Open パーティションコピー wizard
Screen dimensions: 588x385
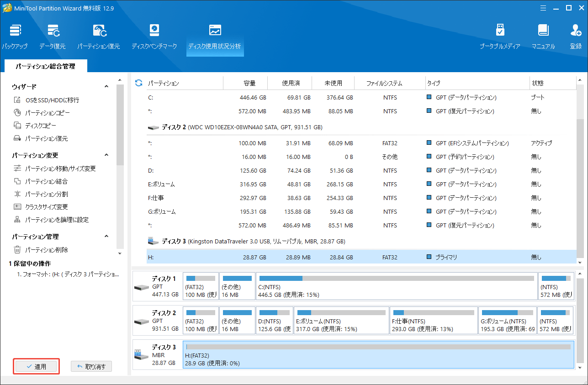click(42, 113)
